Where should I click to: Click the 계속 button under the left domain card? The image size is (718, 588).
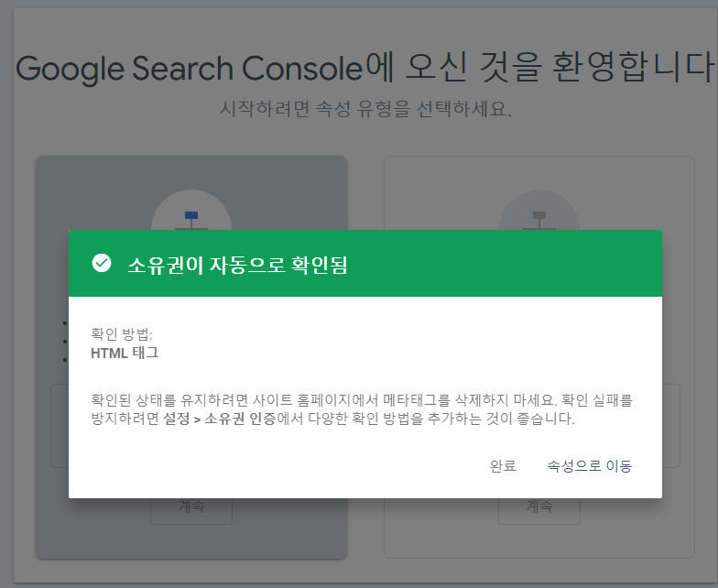tap(191, 507)
